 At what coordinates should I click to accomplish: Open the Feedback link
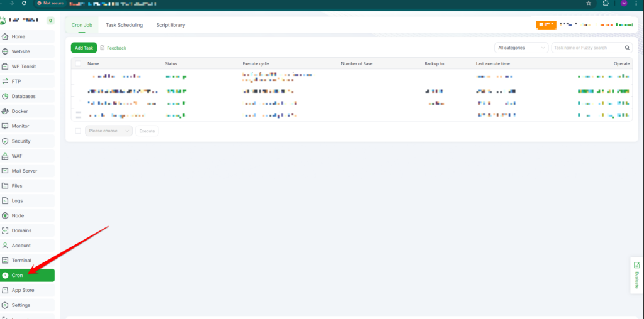pos(113,48)
